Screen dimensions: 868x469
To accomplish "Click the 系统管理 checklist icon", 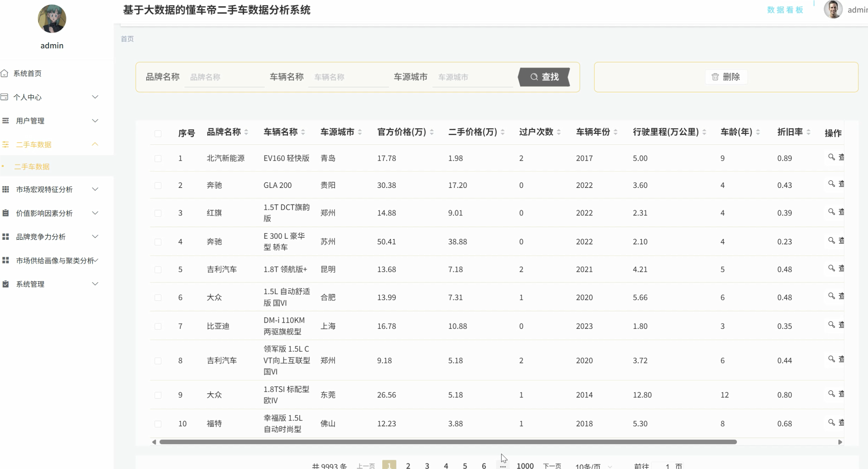I will (6, 284).
